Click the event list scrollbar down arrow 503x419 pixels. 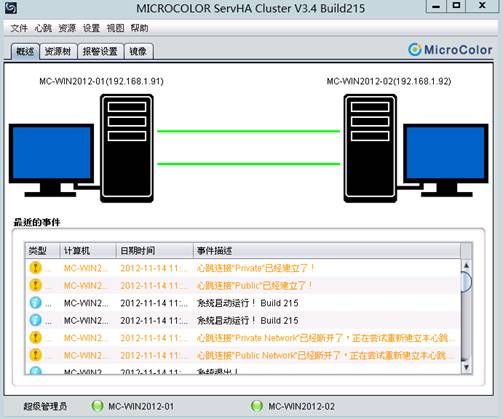point(466,367)
